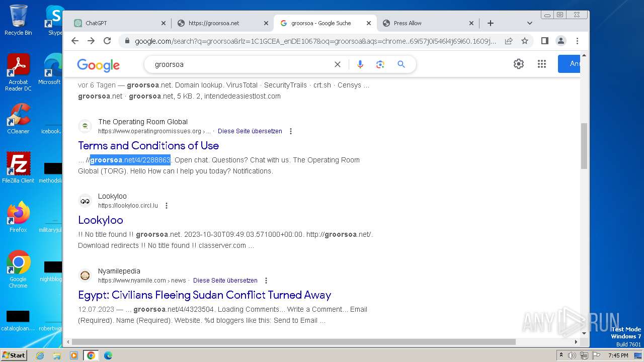The image size is (644, 362).
Task: Click the page vertical scrollbar thumb
Action: 584,146
